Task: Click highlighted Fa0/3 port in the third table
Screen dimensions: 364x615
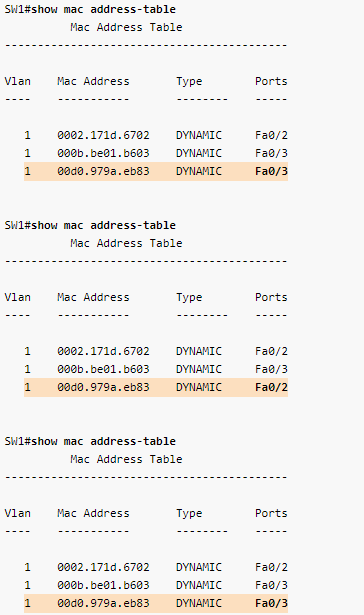Action: [271, 603]
